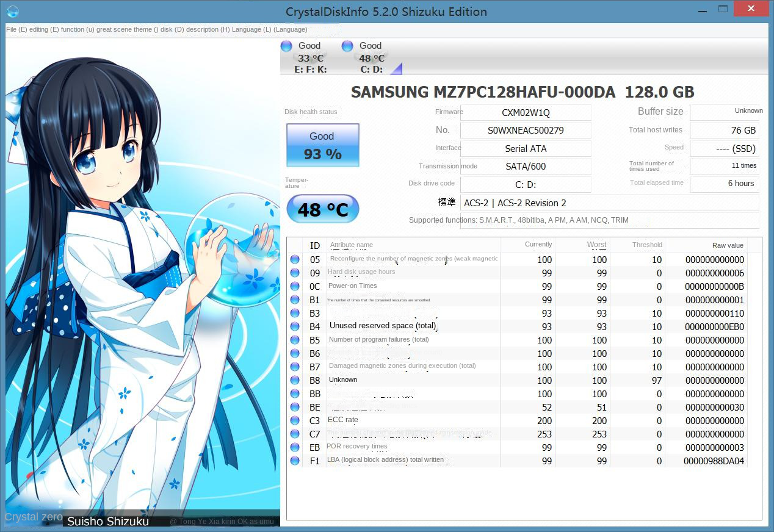Viewport: 774px width, 532px height.
Task: Select the 48 °C C: D: disk
Action: click(371, 58)
